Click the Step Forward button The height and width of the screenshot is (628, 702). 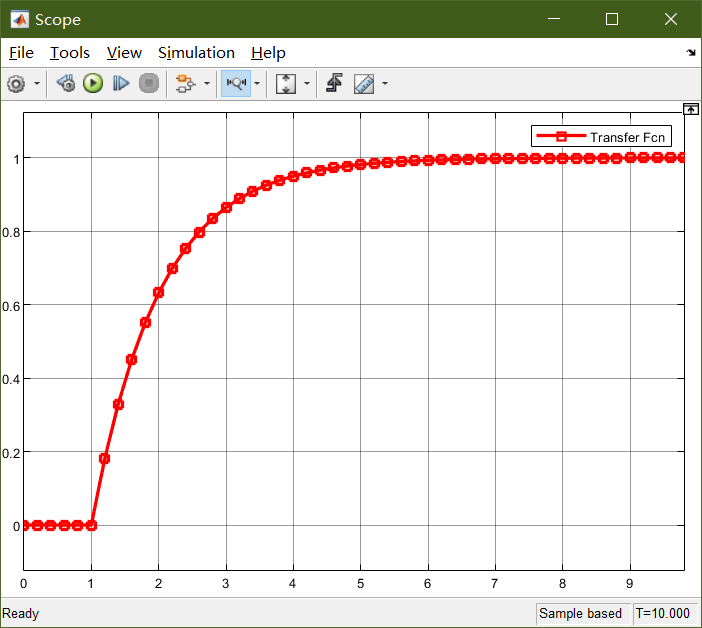click(121, 84)
